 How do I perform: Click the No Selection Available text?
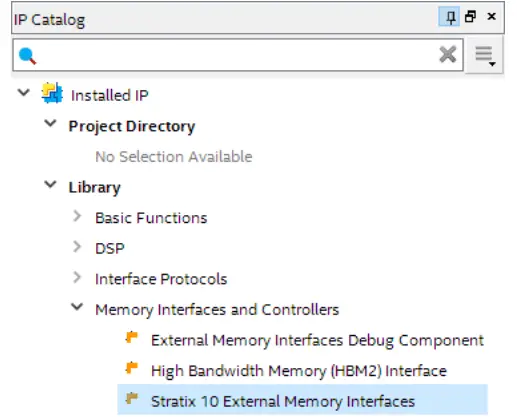(174, 157)
